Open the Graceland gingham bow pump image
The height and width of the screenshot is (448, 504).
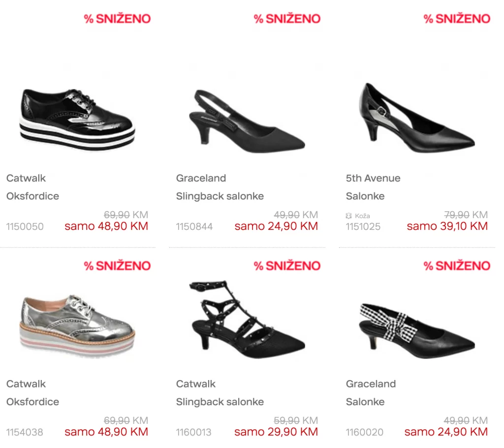pos(417,331)
